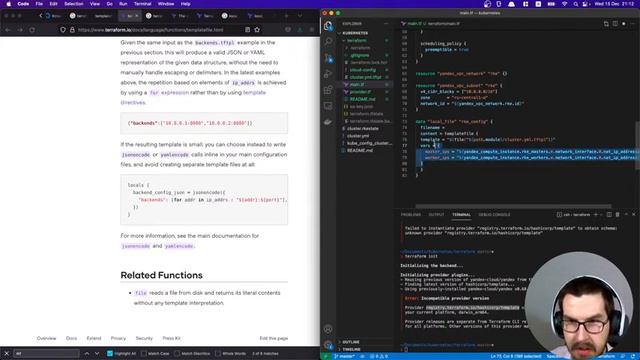This screenshot has width=640, height=360.
Task: Open the master branch in status bar
Action: (344, 357)
